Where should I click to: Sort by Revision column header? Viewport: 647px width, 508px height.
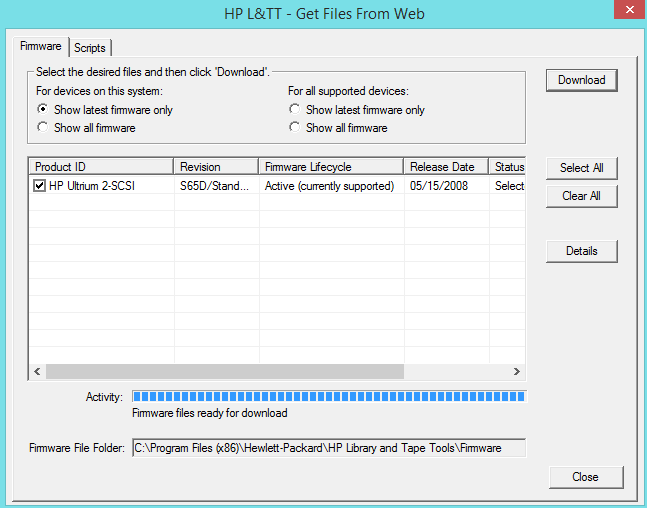[216, 167]
